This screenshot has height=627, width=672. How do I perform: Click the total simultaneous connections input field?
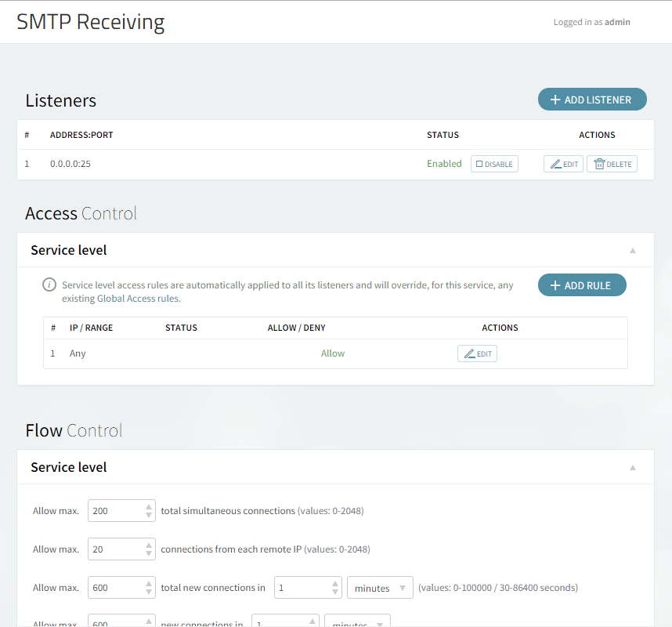click(x=116, y=511)
